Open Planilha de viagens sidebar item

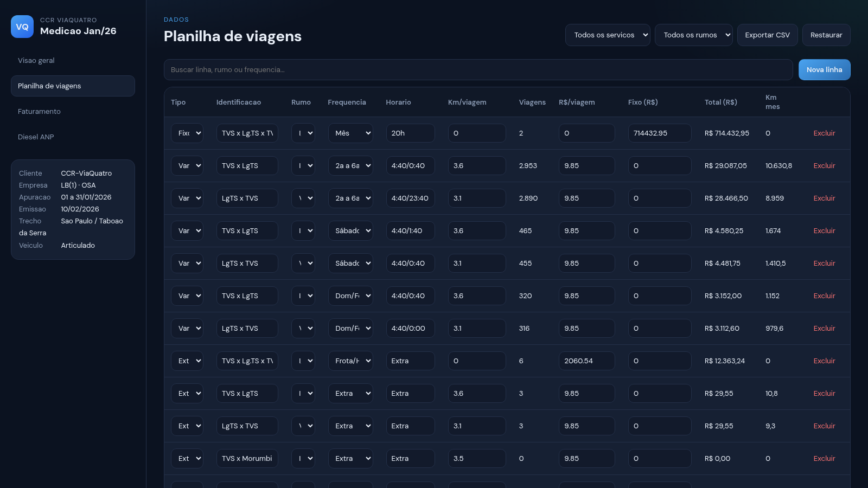73,86
